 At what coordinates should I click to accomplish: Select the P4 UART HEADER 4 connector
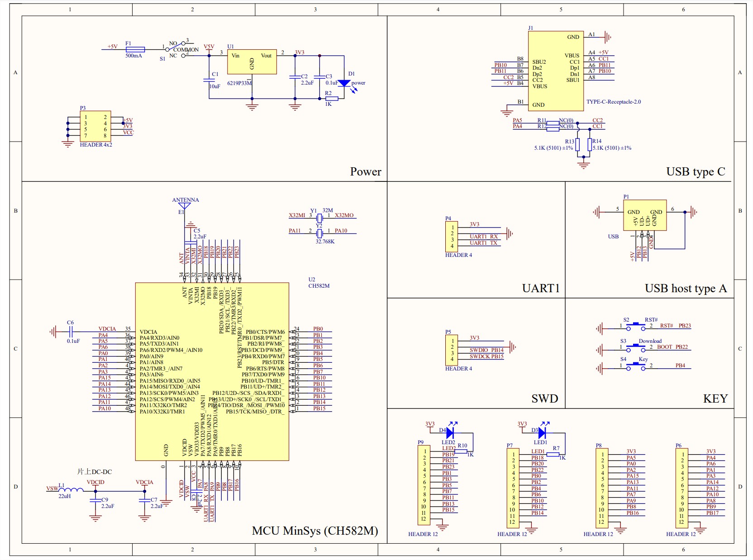(x=452, y=237)
